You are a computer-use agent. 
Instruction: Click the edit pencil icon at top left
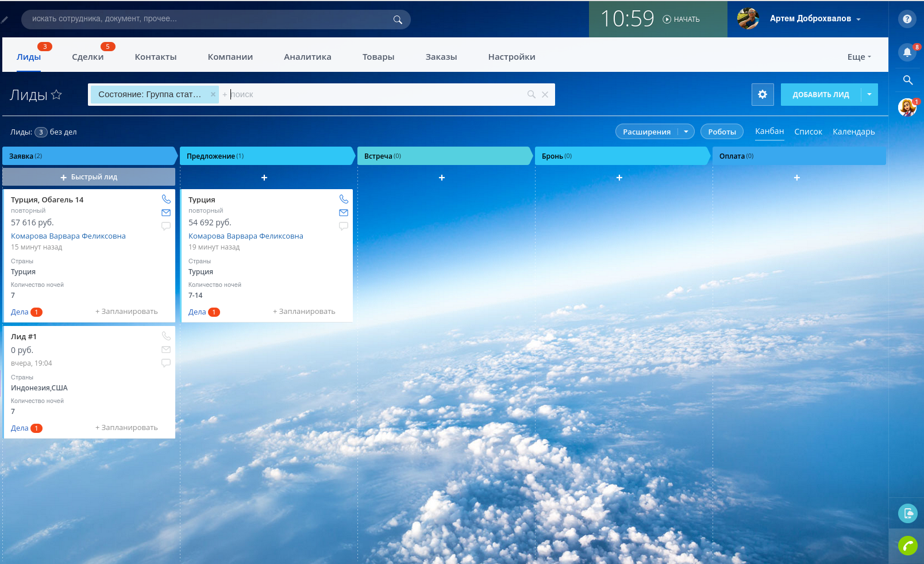pyautogui.click(x=4, y=20)
